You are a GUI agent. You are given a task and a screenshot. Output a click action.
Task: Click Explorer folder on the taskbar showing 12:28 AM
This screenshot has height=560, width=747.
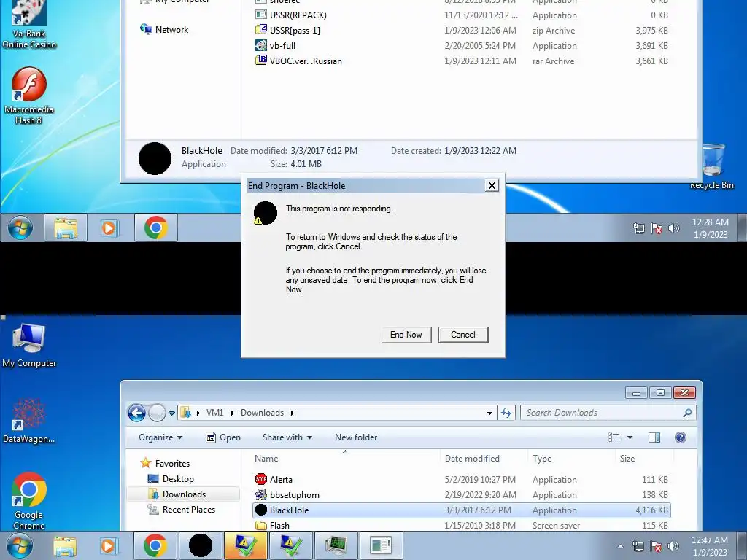point(66,228)
